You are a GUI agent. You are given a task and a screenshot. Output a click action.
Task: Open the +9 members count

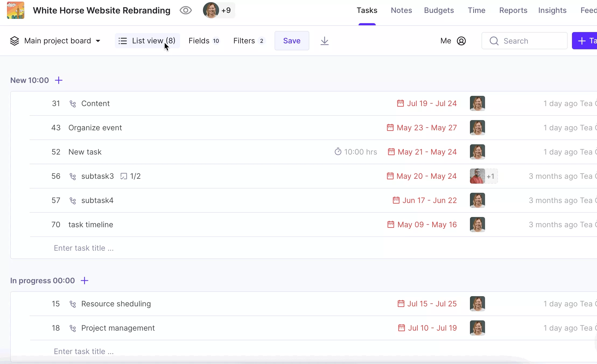226,10
